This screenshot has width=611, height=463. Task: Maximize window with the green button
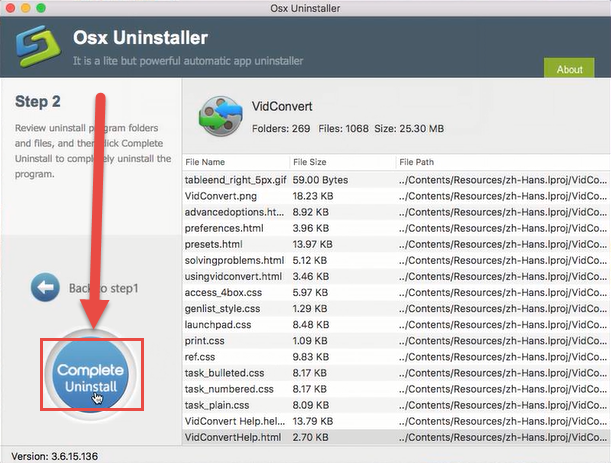point(41,8)
